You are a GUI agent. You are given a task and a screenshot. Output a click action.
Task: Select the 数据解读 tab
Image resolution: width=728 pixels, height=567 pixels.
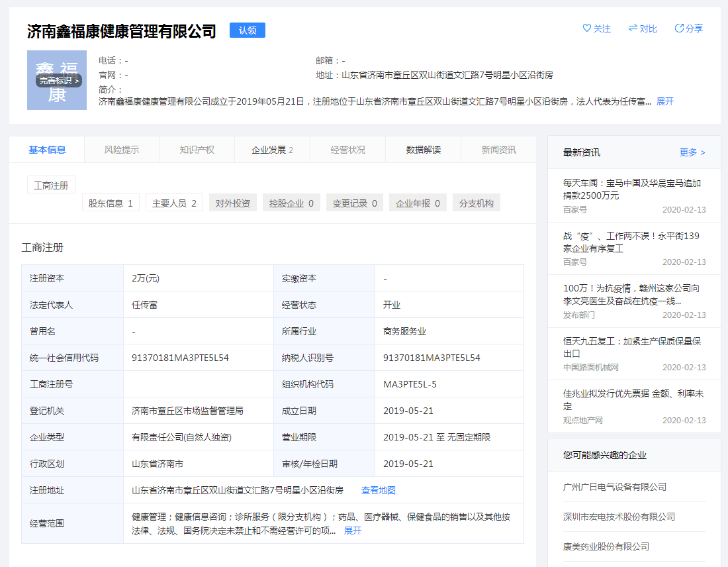click(x=423, y=150)
